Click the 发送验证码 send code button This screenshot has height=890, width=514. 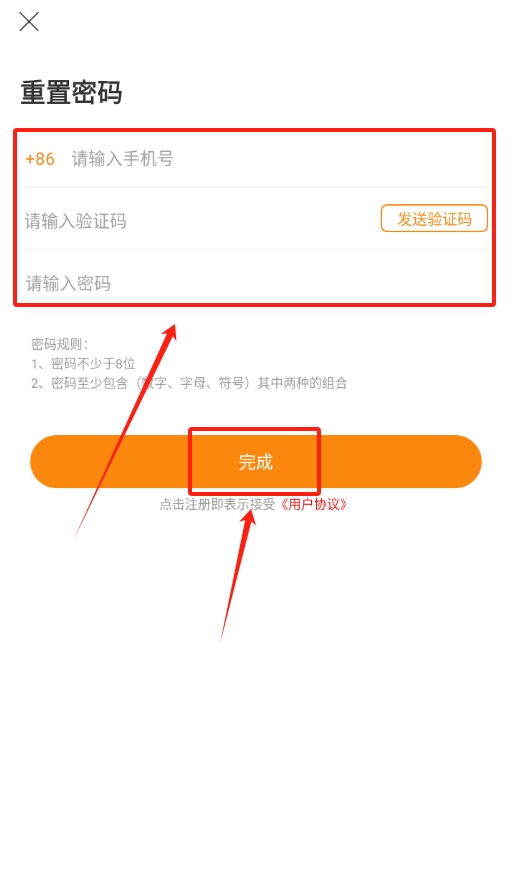point(434,219)
